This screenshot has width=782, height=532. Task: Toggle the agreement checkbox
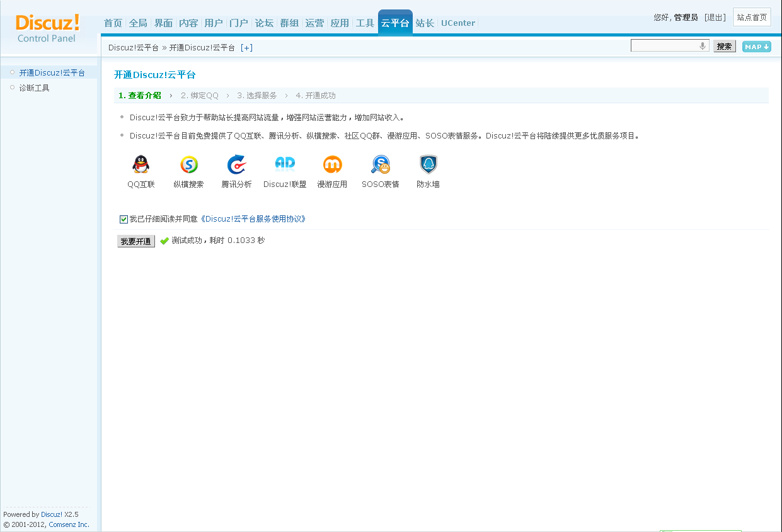[x=124, y=219]
